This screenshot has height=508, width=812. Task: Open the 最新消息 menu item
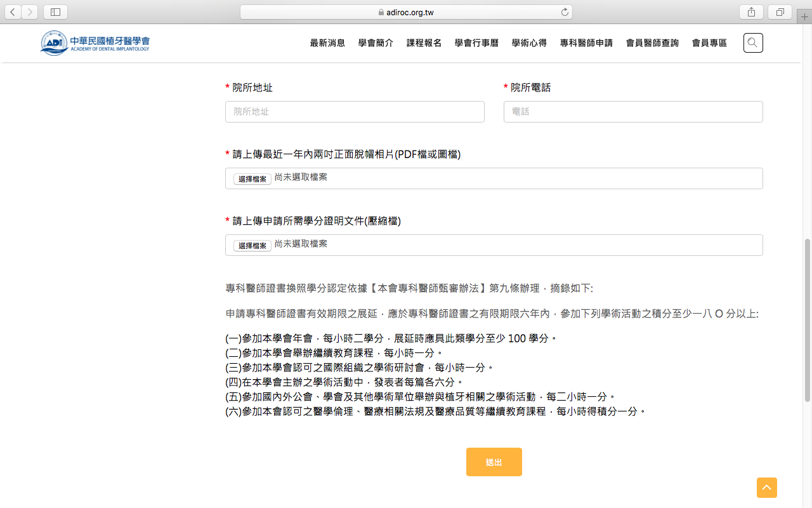point(327,43)
